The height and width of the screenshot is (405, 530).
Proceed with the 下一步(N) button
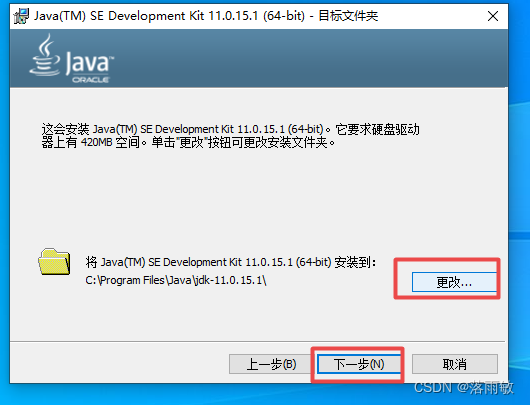point(359,364)
